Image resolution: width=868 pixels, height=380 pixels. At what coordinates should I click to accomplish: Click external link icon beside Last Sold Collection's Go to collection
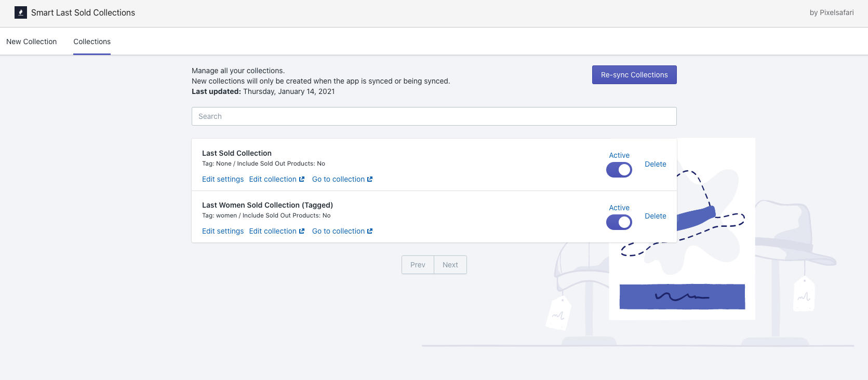click(370, 179)
